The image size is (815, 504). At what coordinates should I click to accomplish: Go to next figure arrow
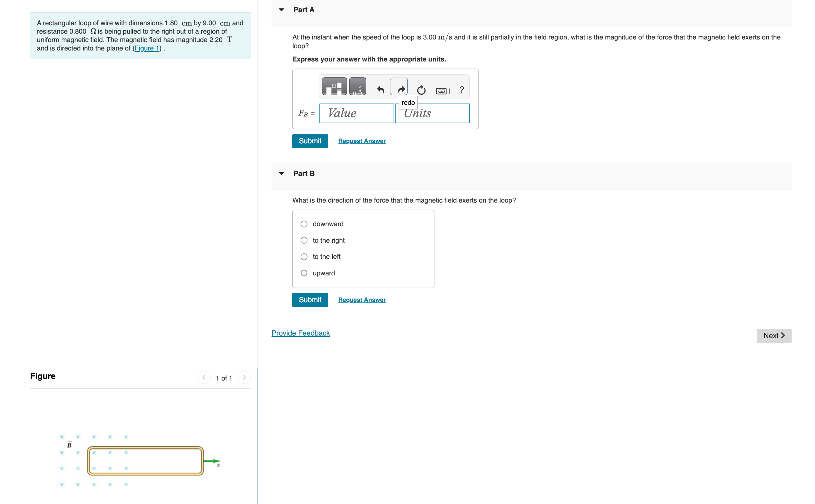(244, 378)
